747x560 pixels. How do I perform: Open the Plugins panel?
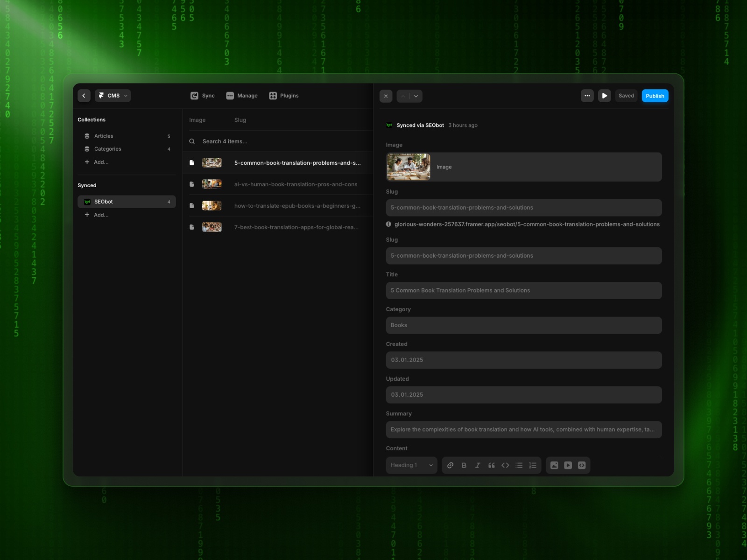[284, 95]
